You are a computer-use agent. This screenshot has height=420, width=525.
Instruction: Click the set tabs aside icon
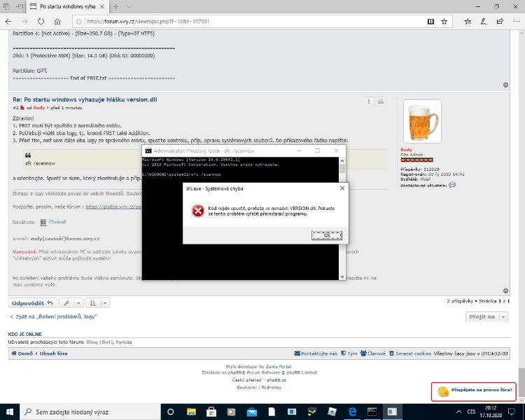[20, 6]
